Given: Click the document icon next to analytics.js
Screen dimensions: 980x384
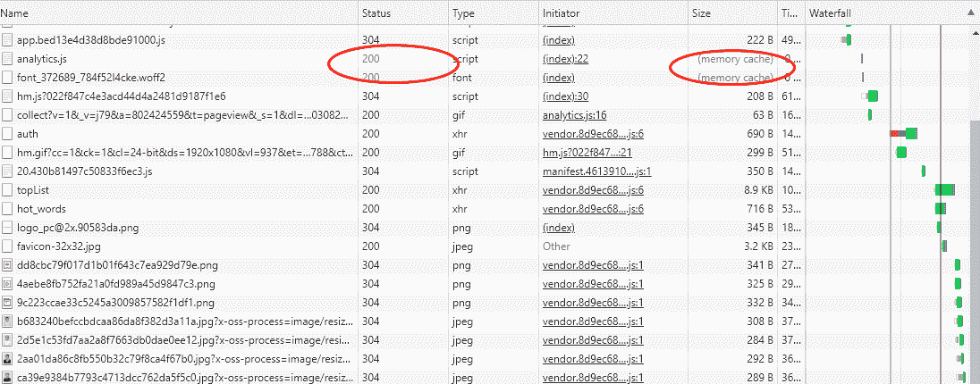Looking at the screenshot, I should point(7,59).
